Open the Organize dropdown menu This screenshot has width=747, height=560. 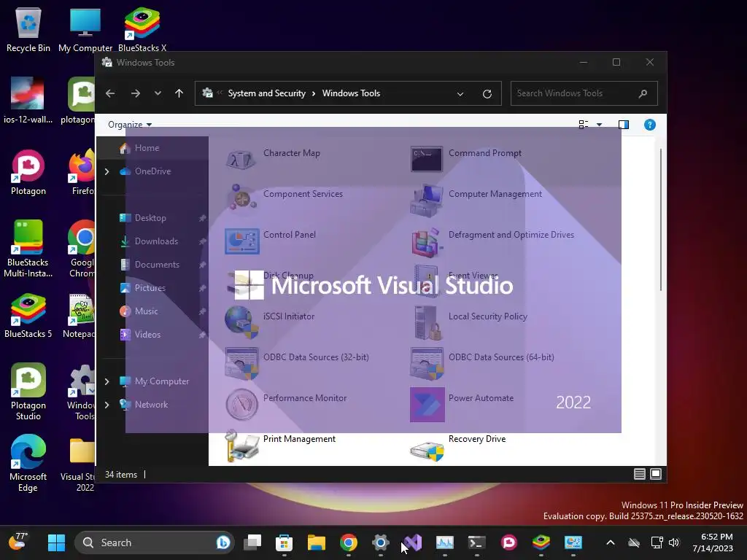(x=130, y=125)
